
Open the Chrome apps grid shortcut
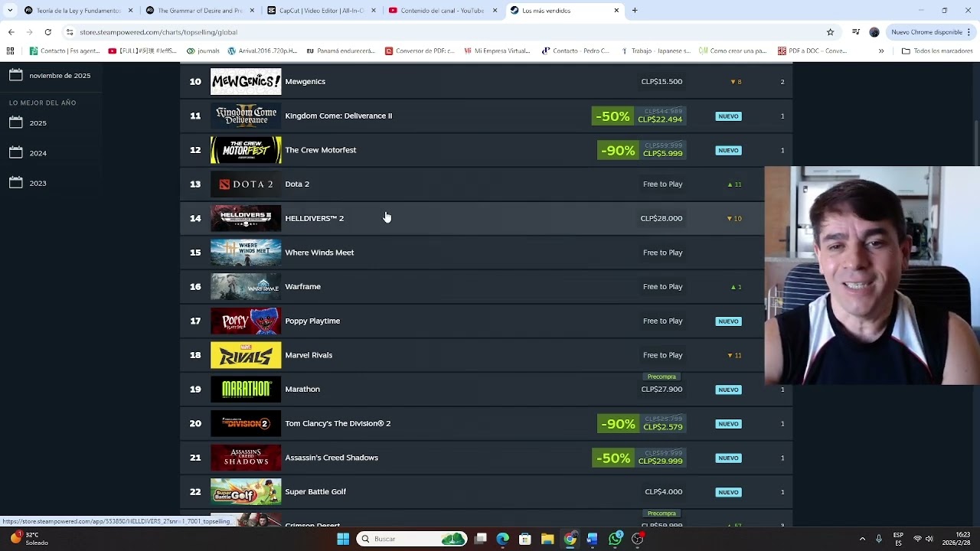(10, 51)
